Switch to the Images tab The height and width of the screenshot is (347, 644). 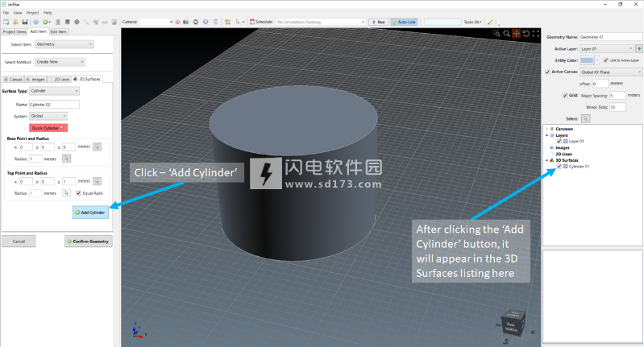click(x=35, y=79)
